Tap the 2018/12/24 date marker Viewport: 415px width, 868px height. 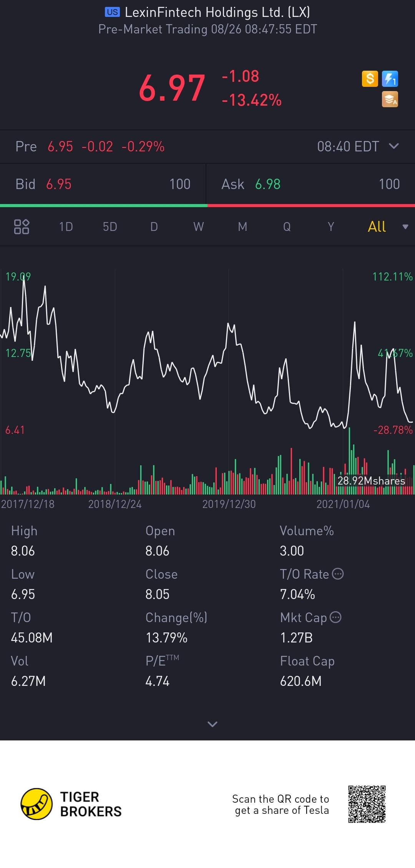tap(115, 504)
